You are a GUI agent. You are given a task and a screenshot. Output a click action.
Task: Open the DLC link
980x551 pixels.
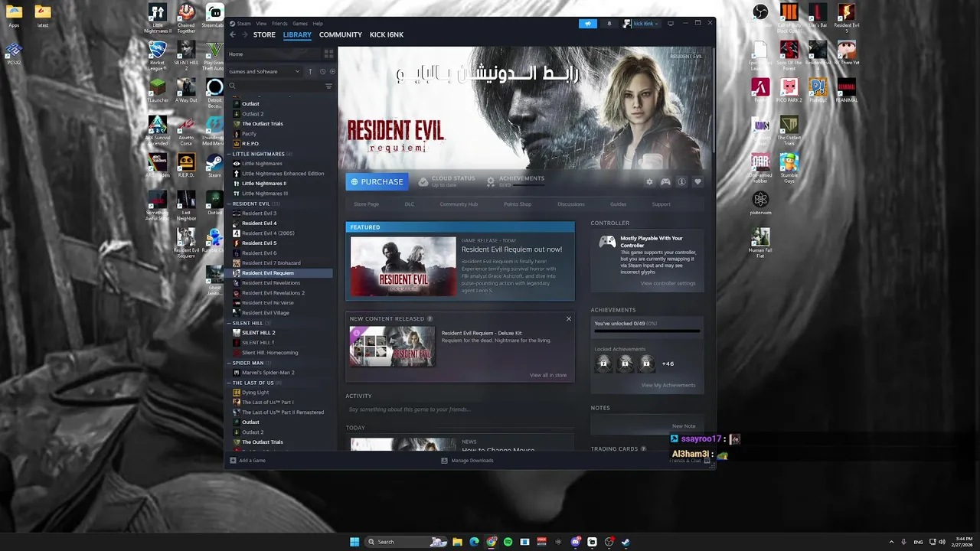[410, 204]
